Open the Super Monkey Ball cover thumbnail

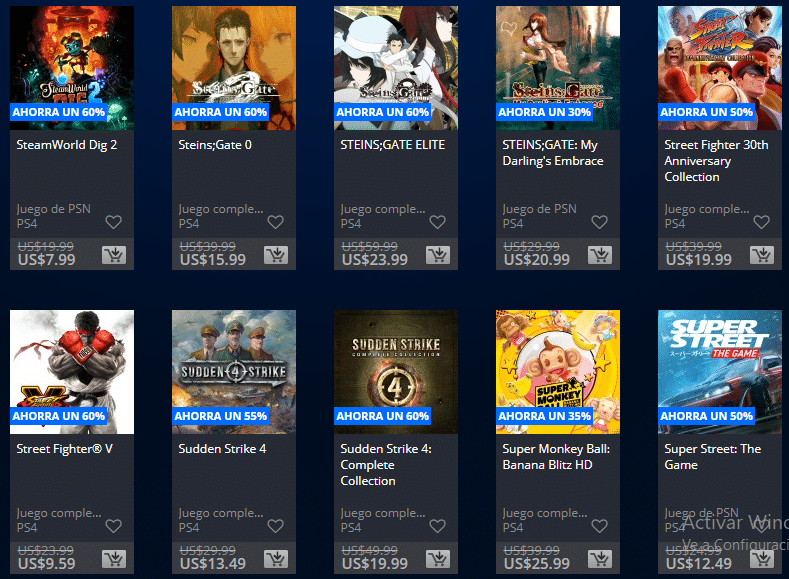tap(558, 372)
